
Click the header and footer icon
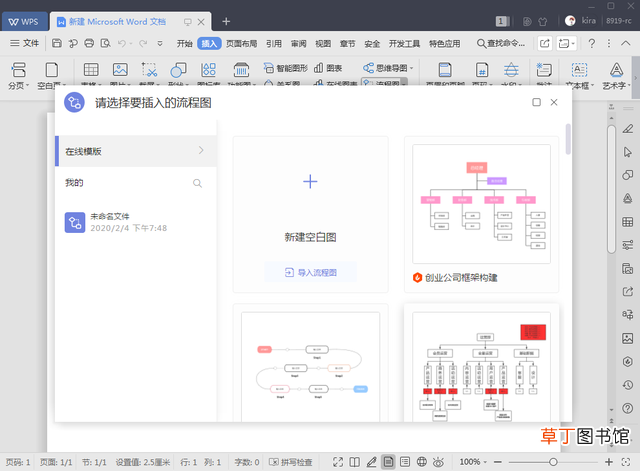(445, 70)
